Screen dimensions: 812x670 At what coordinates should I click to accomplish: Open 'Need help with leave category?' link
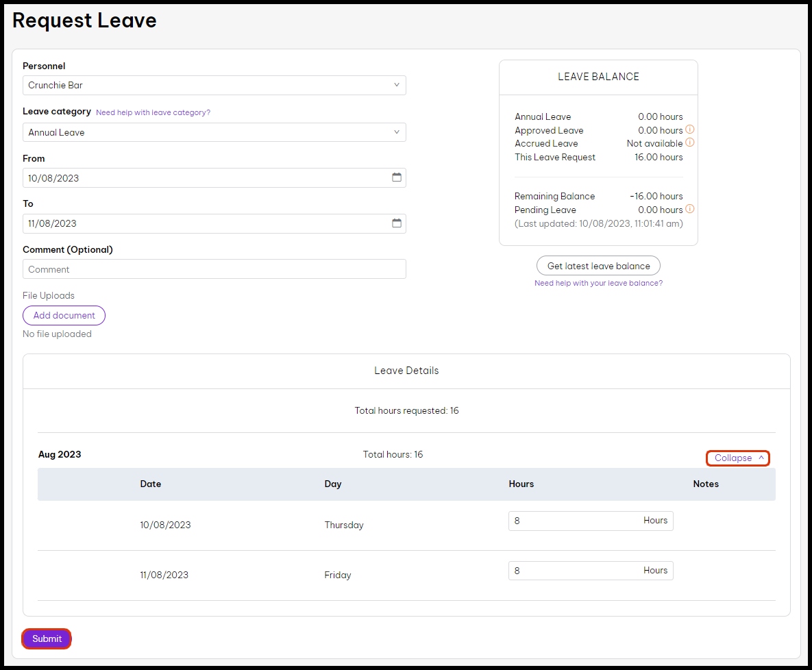click(153, 112)
